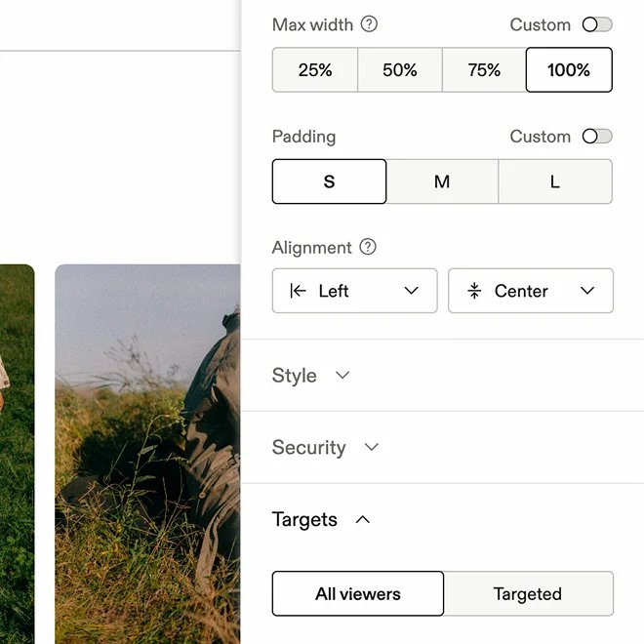
Task: Switch to the Targeted option
Action: tap(528, 593)
